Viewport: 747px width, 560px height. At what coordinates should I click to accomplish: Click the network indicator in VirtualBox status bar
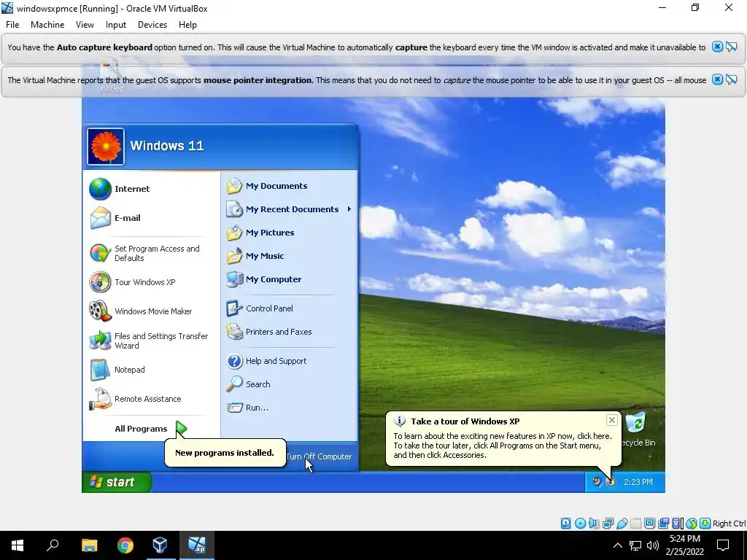pyautogui.click(x=608, y=524)
